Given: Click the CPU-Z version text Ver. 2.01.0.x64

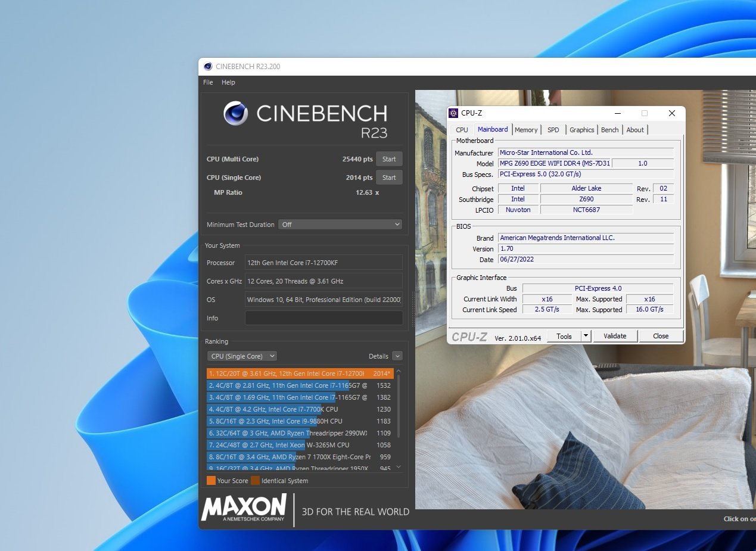Looking at the screenshot, I should pos(518,338).
